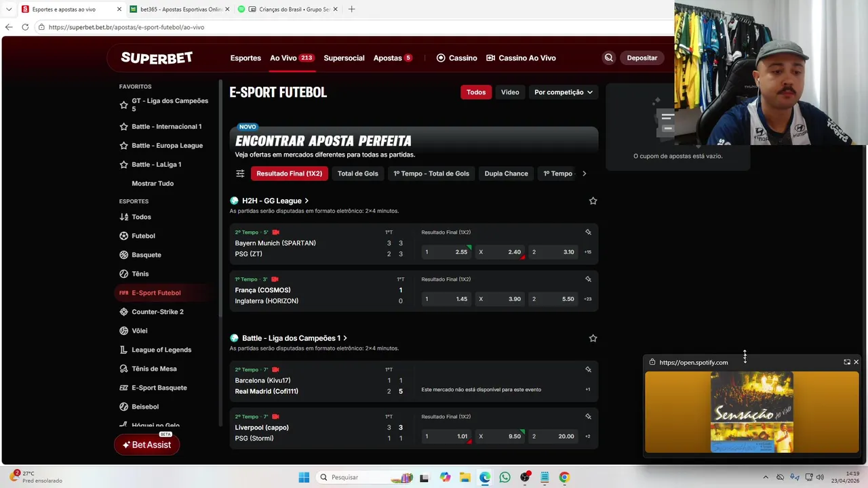Pin the Bayern Munich vs PSG (ZT) match
The image size is (868, 488).
click(588, 232)
